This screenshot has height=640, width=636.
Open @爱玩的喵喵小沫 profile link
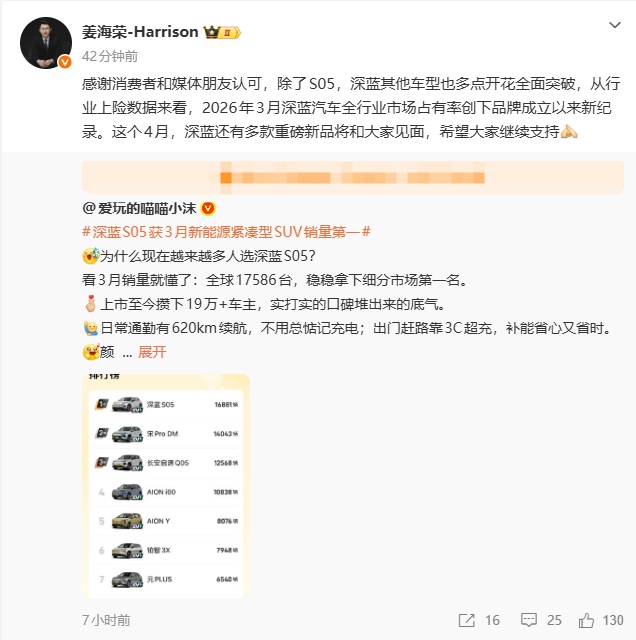tap(139, 209)
